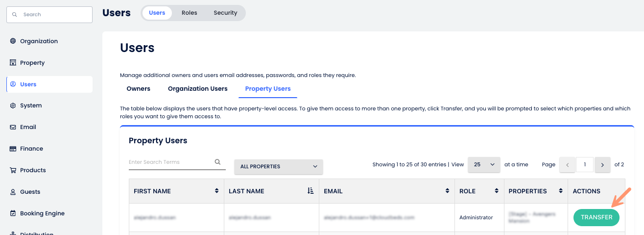The image size is (644, 235).
Task: Click the Property building icon
Action: click(13, 63)
